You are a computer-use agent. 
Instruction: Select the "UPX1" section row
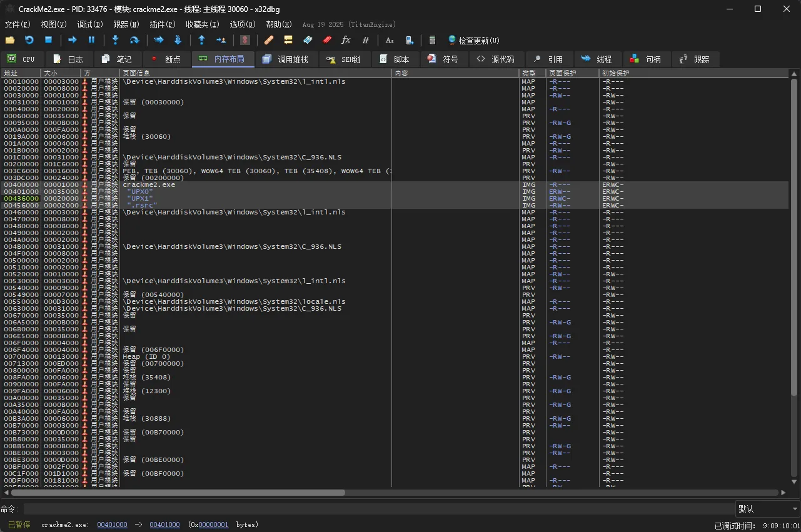pos(395,199)
